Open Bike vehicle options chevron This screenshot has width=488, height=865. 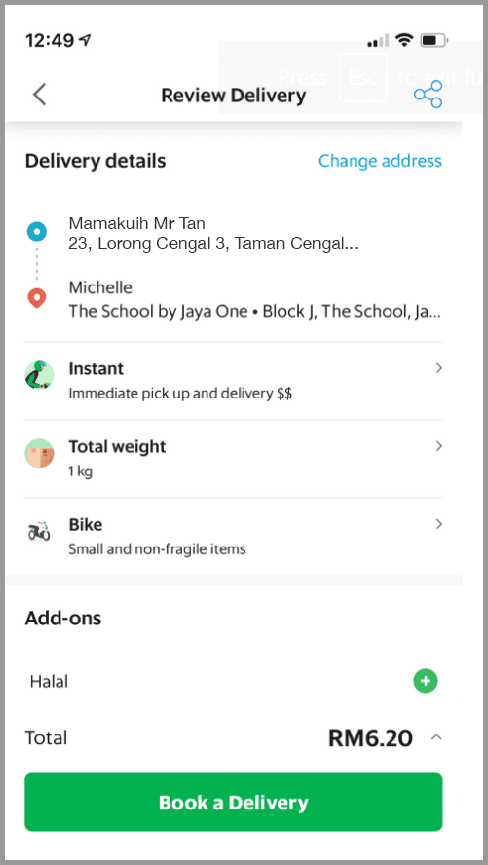coord(439,524)
